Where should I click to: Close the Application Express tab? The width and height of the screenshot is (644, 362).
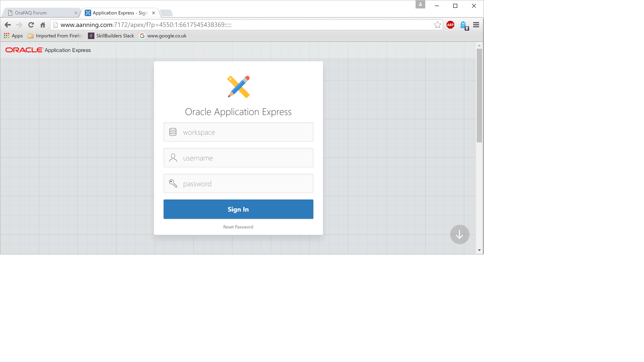154,13
